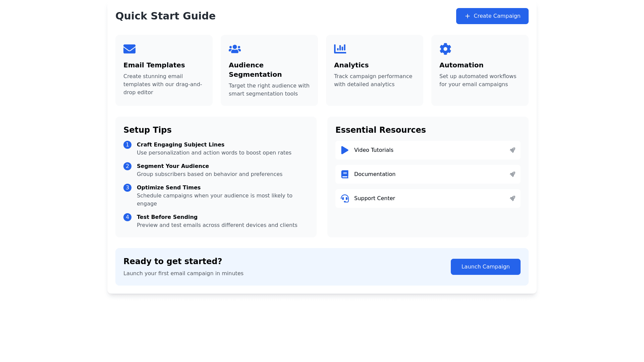Click rocket icon in Support Center row

pyautogui.click(x=513, y=198)
